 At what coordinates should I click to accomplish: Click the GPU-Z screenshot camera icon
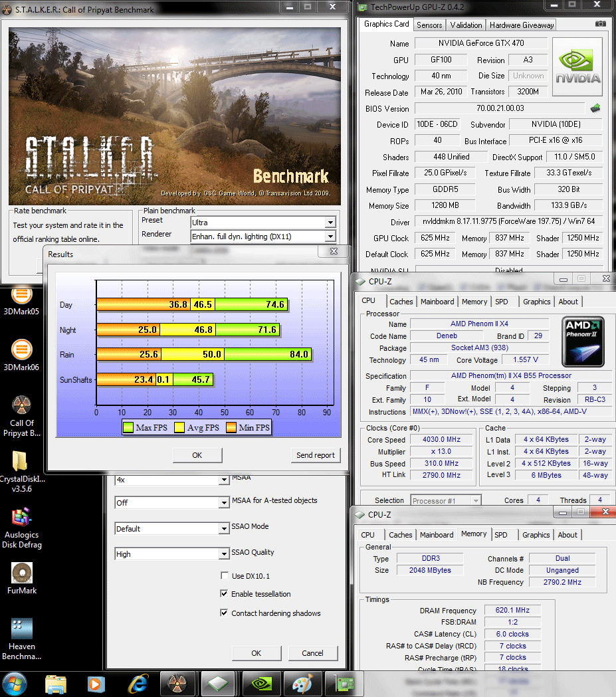pyautogui.click(x=601, y=23)
